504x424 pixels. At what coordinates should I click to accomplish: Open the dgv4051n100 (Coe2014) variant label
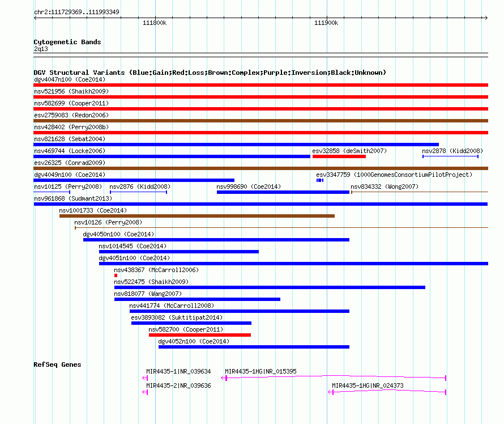pyautogui.click(x=134, y=258)
